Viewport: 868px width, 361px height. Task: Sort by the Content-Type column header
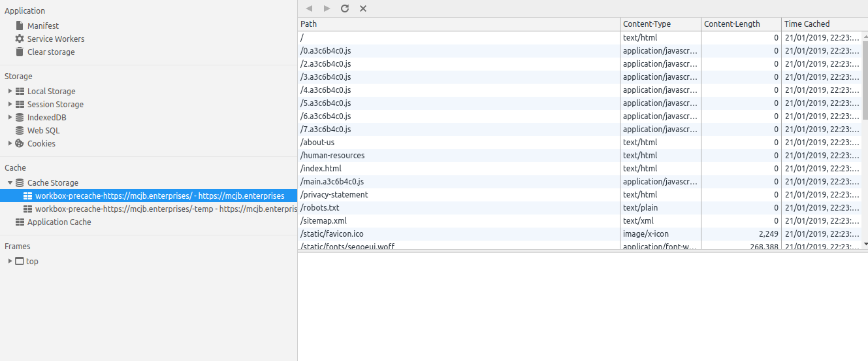click(661, 24)
